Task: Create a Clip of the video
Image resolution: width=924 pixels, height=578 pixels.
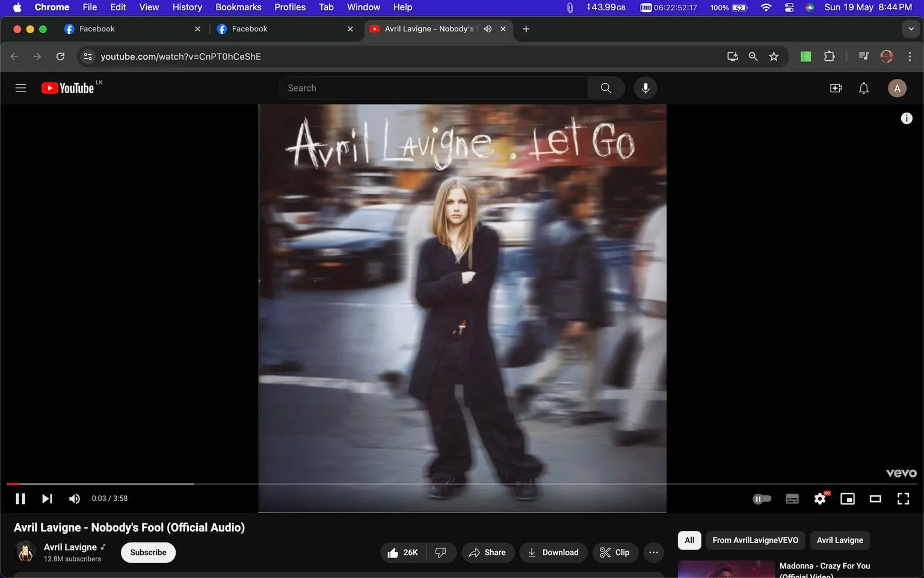Action: coord(615,553)
